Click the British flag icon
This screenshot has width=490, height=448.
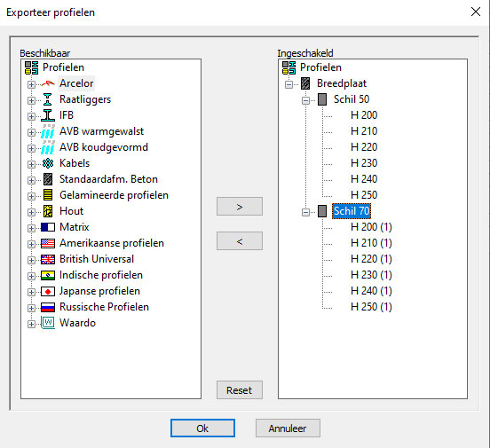click(x=48, y=259)
